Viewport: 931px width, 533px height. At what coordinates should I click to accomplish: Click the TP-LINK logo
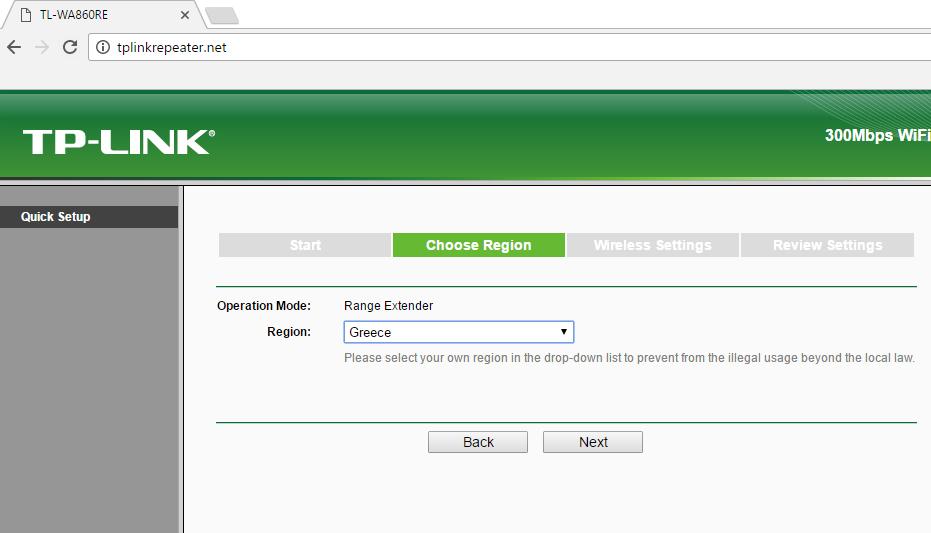click(x=119, y=142)
